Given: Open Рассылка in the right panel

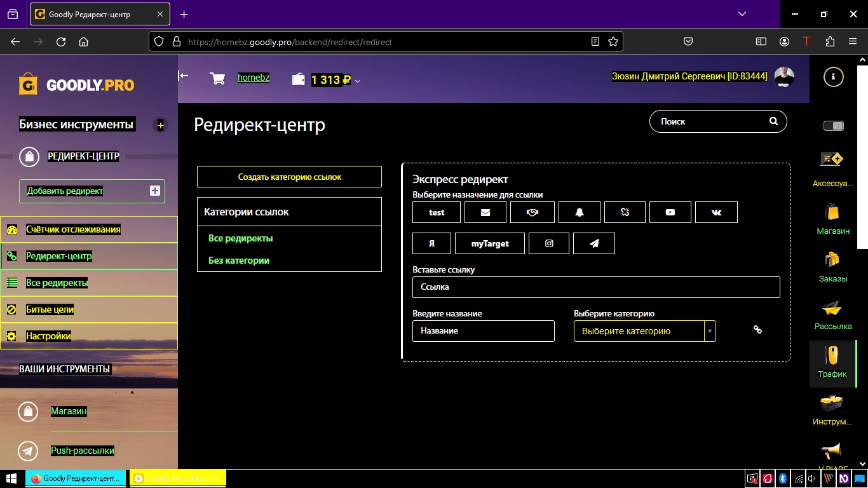Looking at the screenshot, I should coord(832,315).
